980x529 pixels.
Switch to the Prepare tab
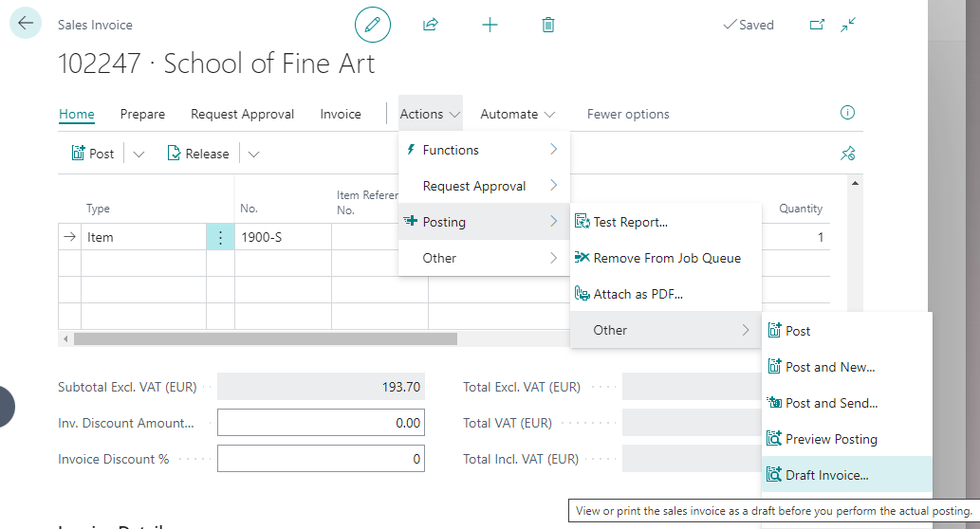(x=142, y=114)
